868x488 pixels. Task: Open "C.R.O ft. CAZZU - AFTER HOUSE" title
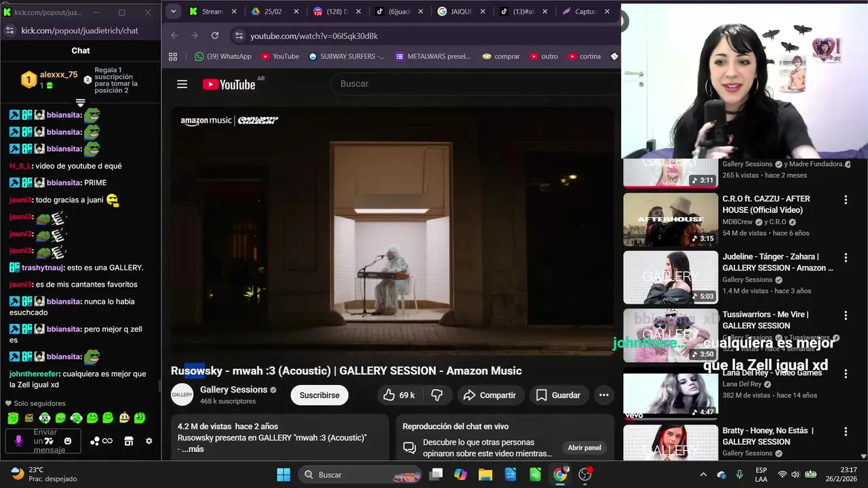[x=766, y=204]
